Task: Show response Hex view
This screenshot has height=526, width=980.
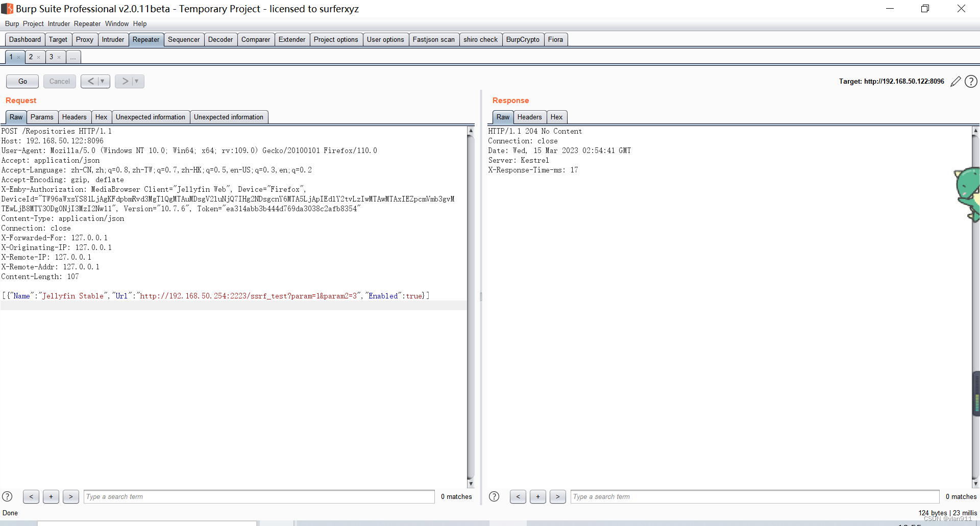Action: pyautogui.click(x=557, y=117)
